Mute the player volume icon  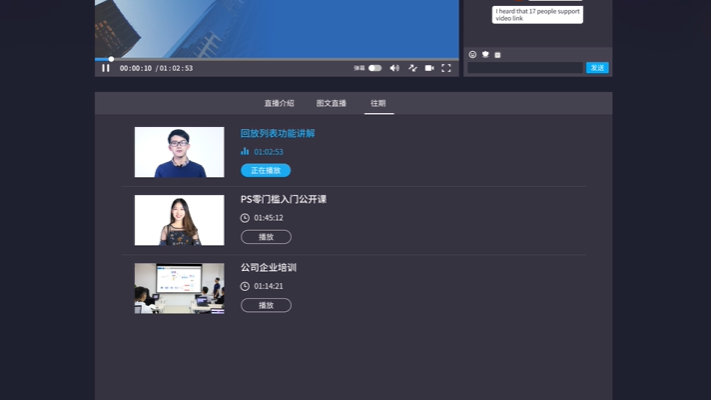pos(394,68)
